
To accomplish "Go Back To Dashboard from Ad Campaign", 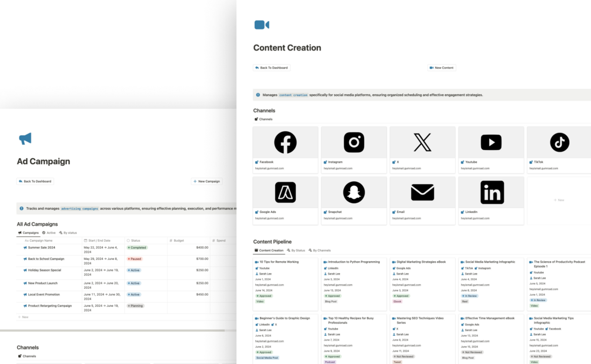I will coord(35,181).
